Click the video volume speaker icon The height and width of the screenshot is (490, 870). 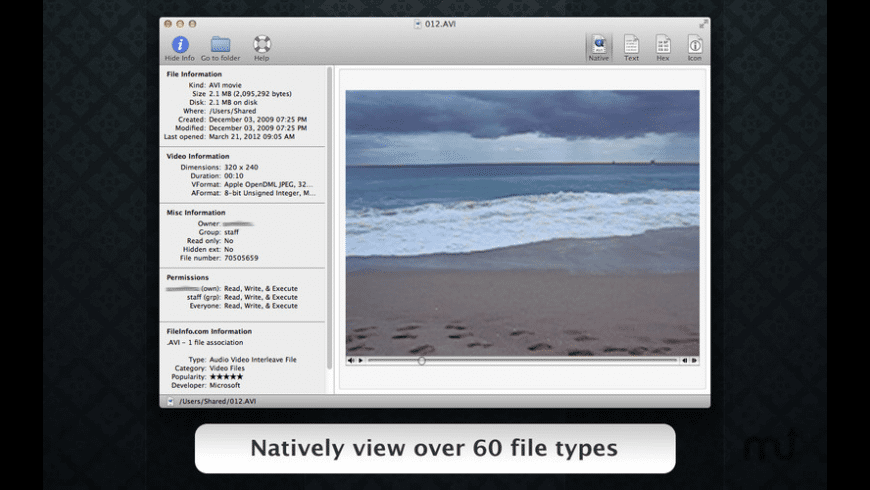(x=351, y=361)
